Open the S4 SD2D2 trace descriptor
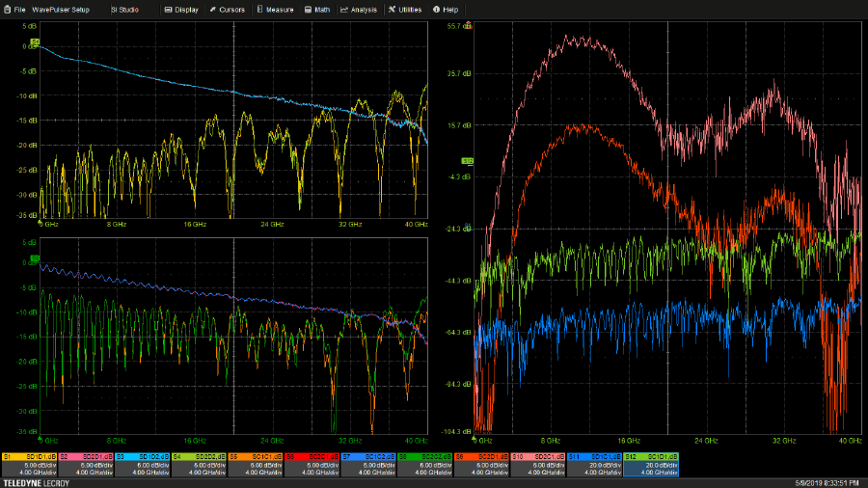This screenshot has width=868, height=488. pos(199,464)
